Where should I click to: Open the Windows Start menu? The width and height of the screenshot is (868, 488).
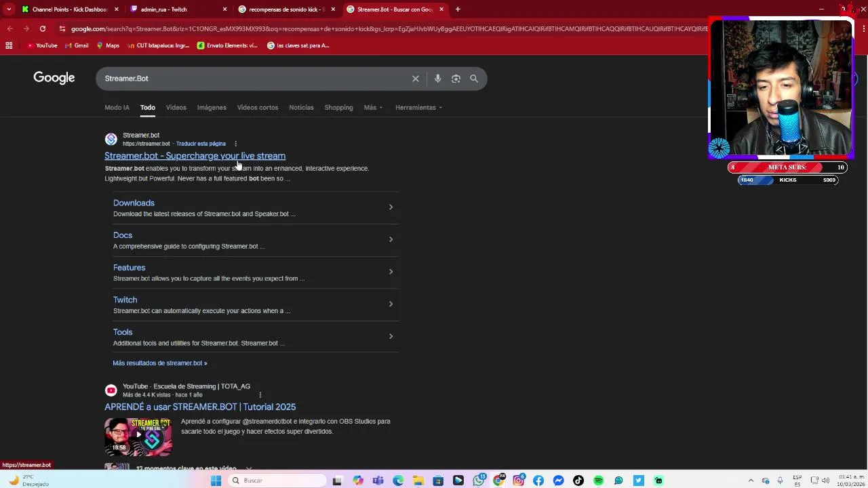tap(216, 481)
